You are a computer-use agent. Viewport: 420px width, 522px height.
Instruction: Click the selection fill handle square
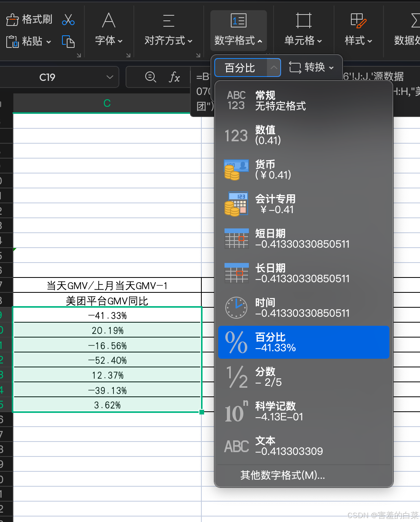(x=202, y=412)
